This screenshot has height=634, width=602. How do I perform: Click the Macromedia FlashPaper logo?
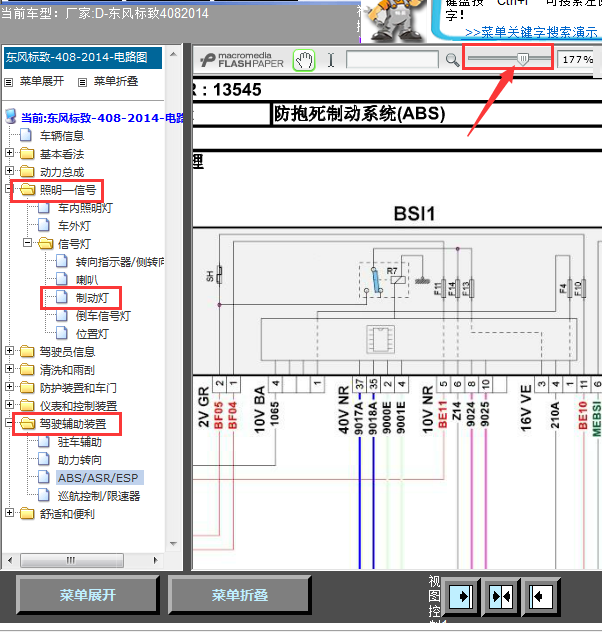(x=242, y=60)
